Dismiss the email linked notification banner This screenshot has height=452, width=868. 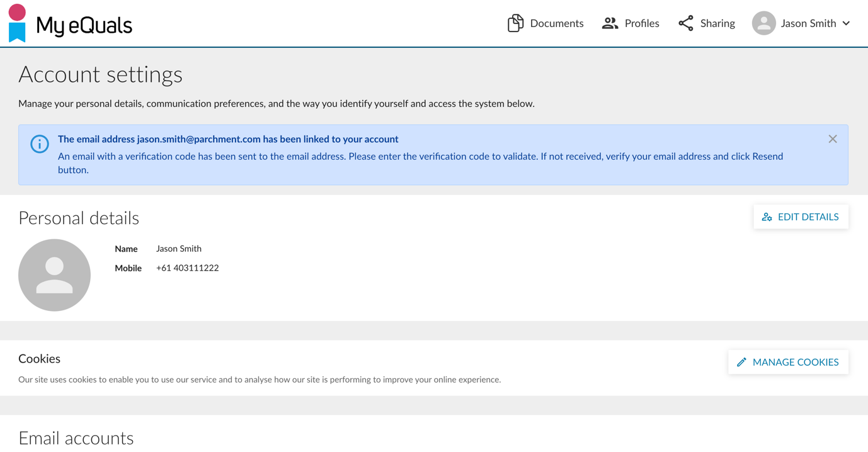[x=833, y=139]
